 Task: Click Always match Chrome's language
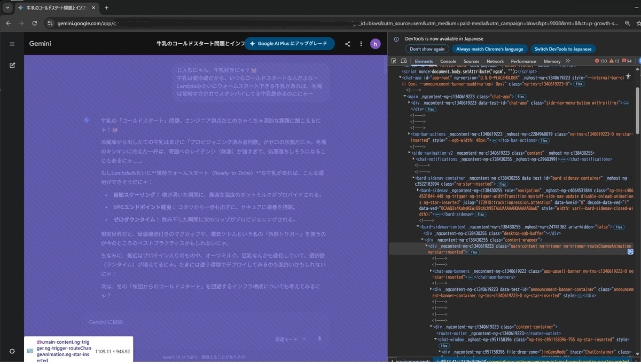(x=489, y=49)
